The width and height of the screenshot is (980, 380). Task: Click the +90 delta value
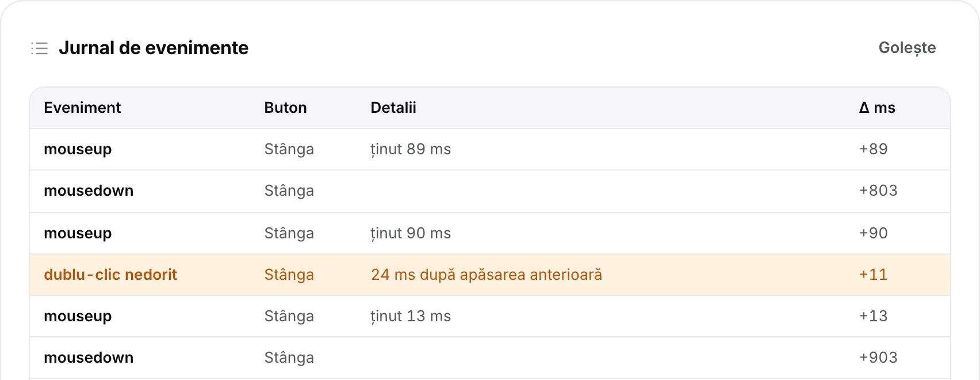[873, 233]
